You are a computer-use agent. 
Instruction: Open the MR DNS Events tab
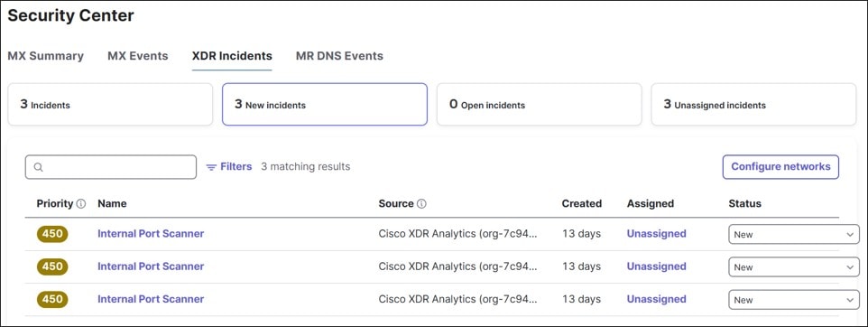pos(339,56)
